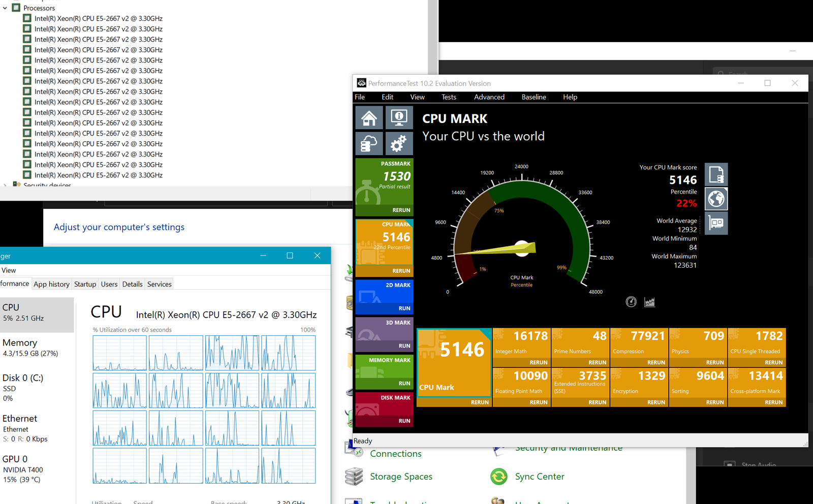Open the PerformanceTest home screen icon
Viewport: 813px width, 504px height.
[x=369, y=118]
